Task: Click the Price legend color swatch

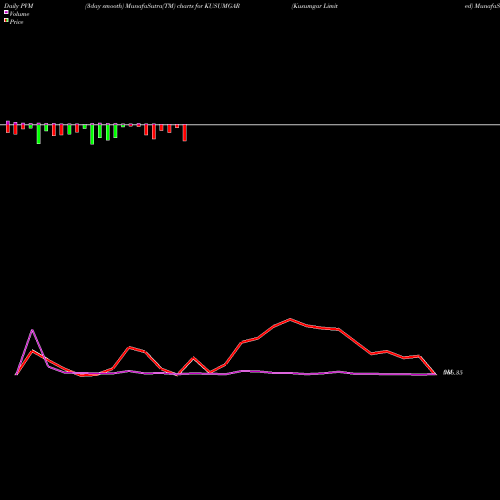Action: [6, 21]
